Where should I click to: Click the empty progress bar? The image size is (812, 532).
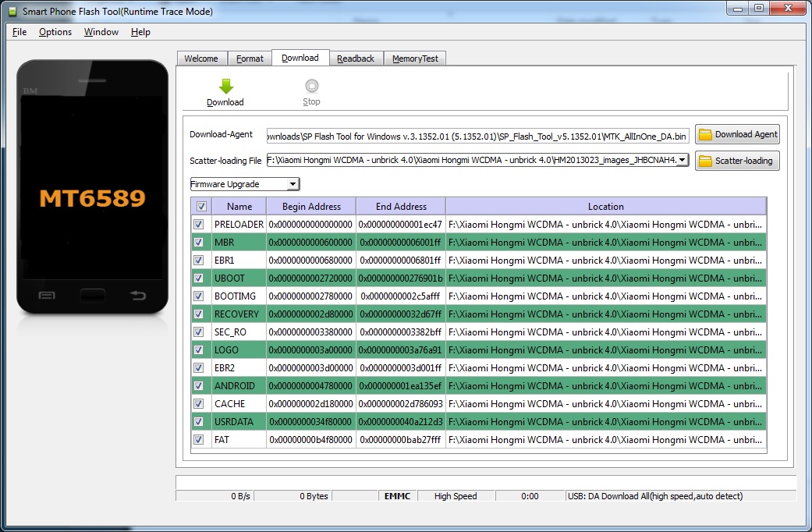coord(485,482)
